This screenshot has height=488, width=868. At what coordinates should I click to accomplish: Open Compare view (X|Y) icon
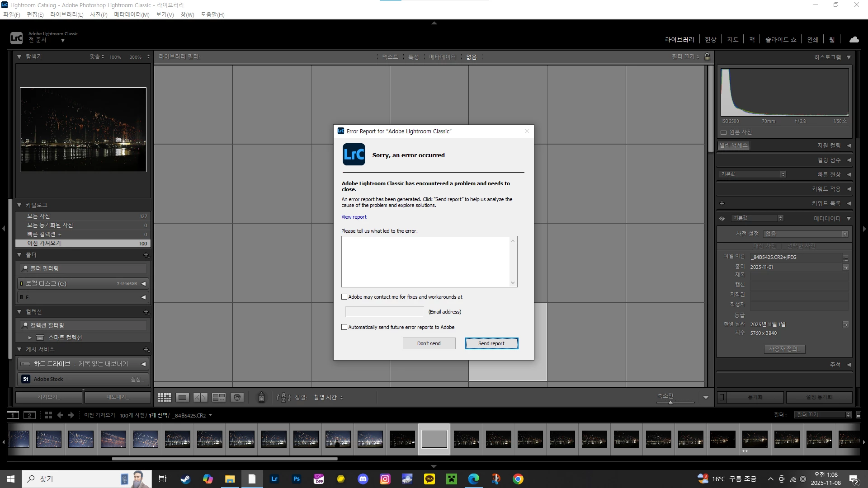point(200,398)
